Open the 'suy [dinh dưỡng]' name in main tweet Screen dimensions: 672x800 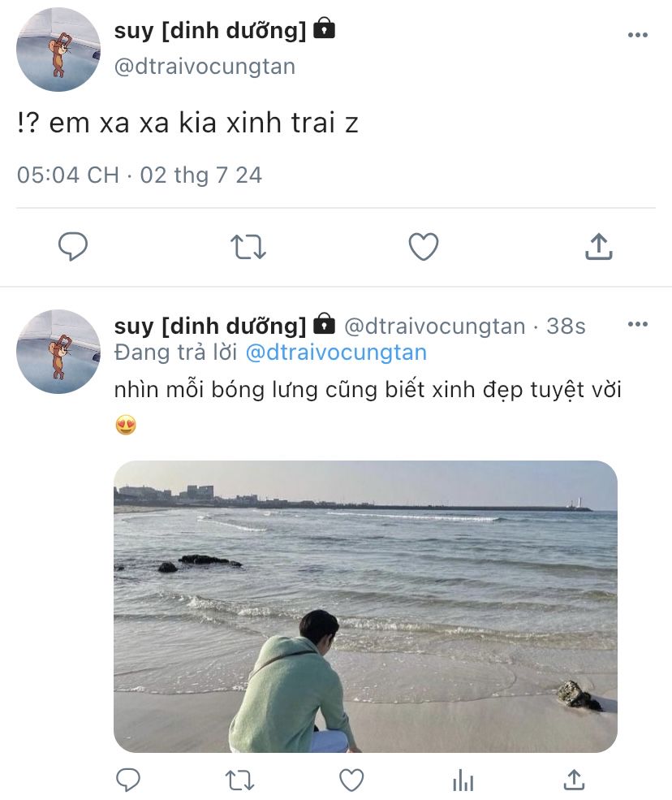[x=210, y=31]
